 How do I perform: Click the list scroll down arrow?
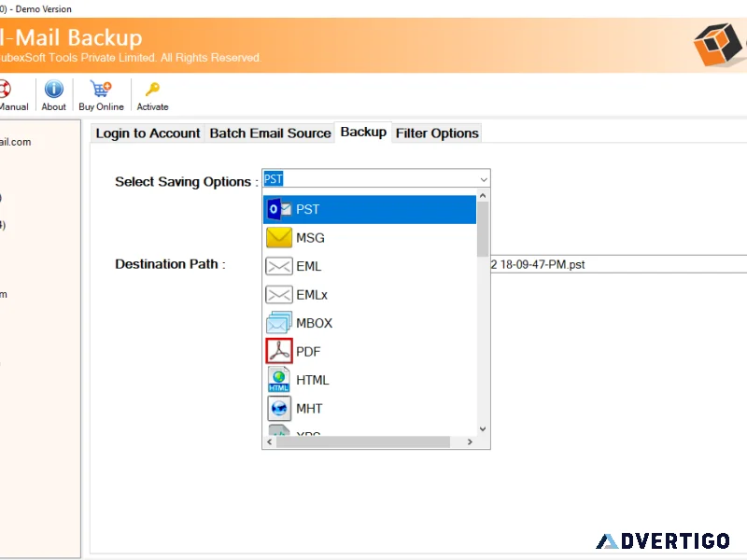483,429
